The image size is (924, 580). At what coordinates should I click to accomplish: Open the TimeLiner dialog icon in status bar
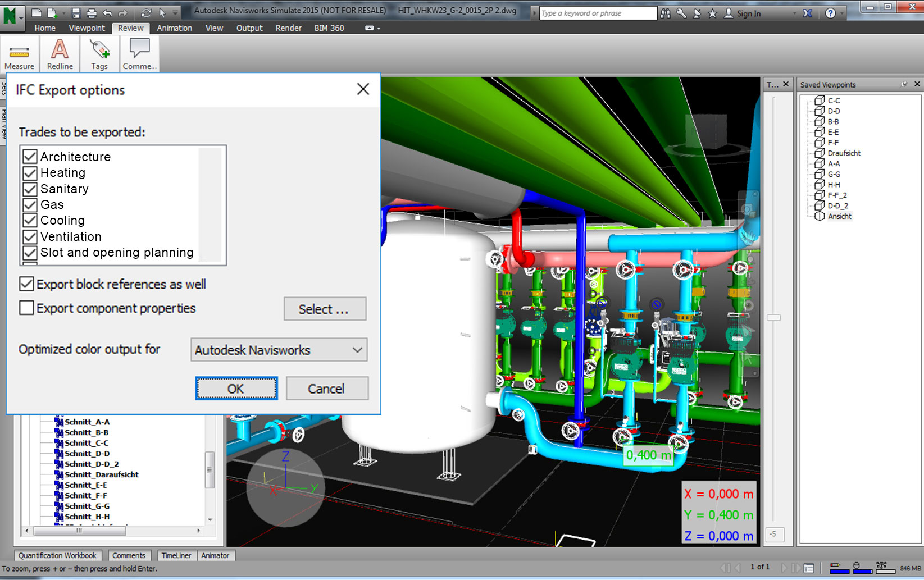[x=809, y=568]
